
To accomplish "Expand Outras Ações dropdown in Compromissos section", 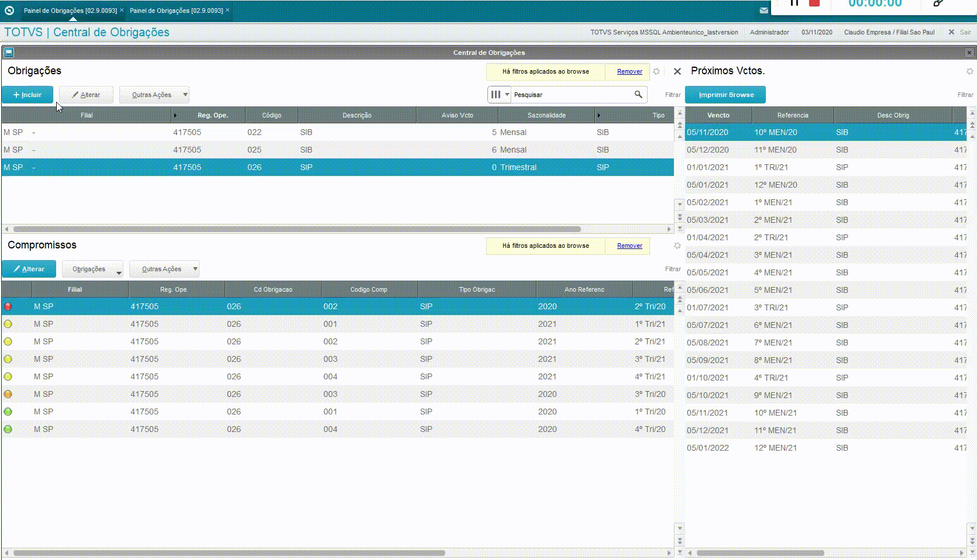I will [x=195, y=269].
